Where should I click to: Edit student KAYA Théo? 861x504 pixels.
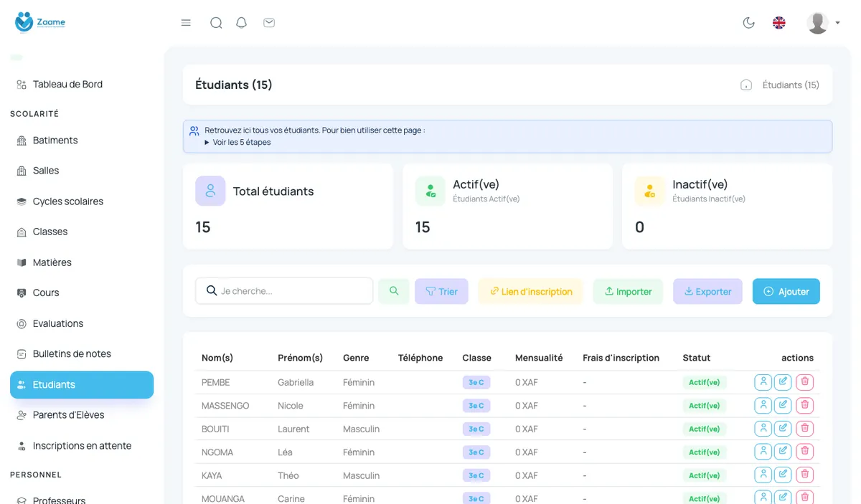[x=783, y=475]
